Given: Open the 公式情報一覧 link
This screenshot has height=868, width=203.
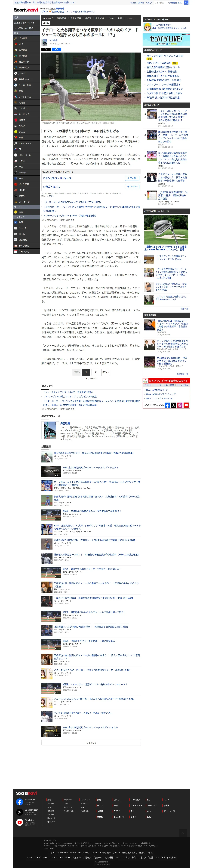Looking at the screenshot, I should click(183, 374).
